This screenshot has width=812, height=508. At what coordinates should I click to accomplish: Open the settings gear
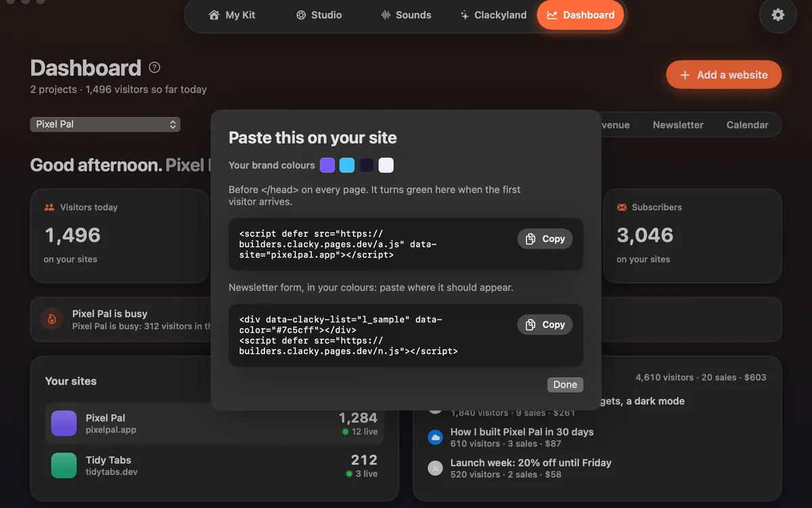pyautogui.click(x=778, y=15)
